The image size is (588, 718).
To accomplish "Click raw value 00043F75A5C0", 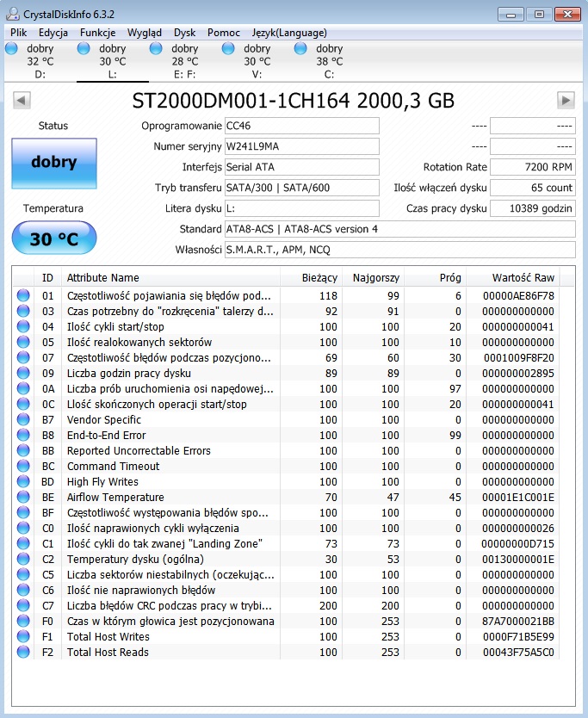I will point(518,652).
